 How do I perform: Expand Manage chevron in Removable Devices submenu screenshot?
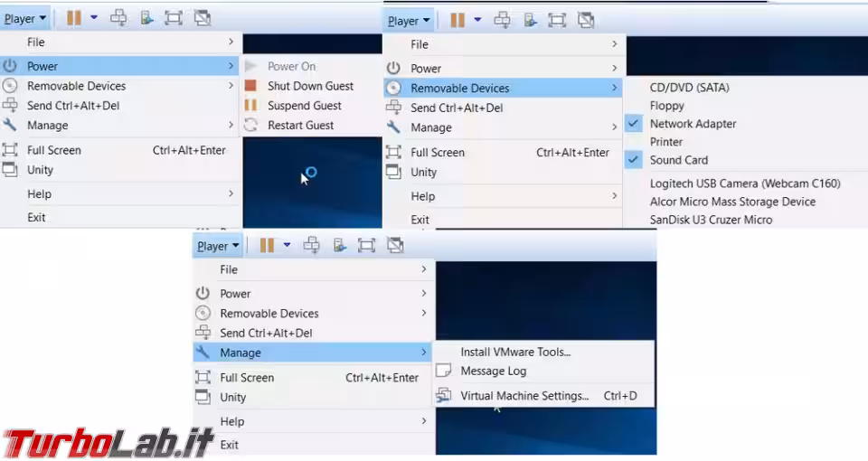coord(615,127)
